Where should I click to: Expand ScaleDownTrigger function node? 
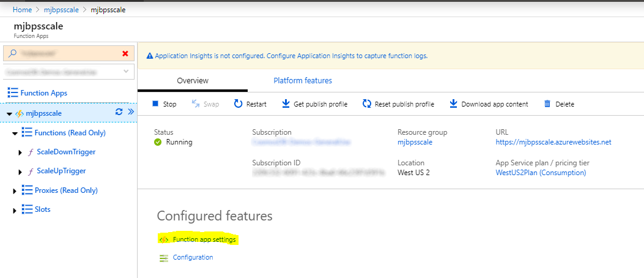tap(20, 152)
